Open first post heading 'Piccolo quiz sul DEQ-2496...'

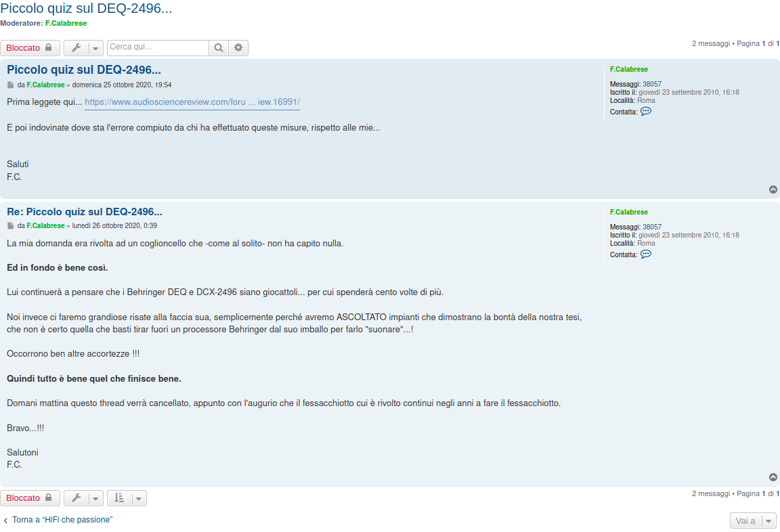click(83, 70)
